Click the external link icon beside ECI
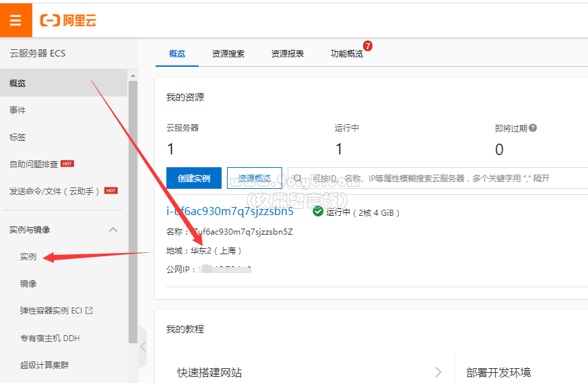The height and width of the screenshot is (383, 588). click(x=89, y=311)
